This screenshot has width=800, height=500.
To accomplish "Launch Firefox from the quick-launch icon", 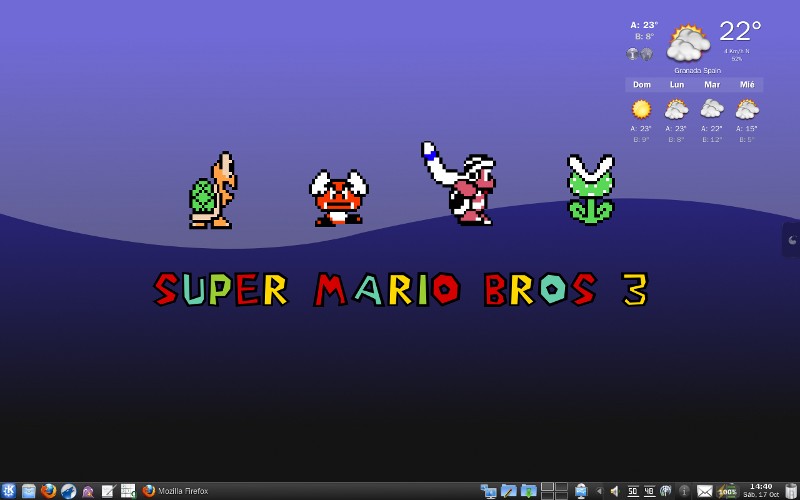I will (x=48, y=491).
